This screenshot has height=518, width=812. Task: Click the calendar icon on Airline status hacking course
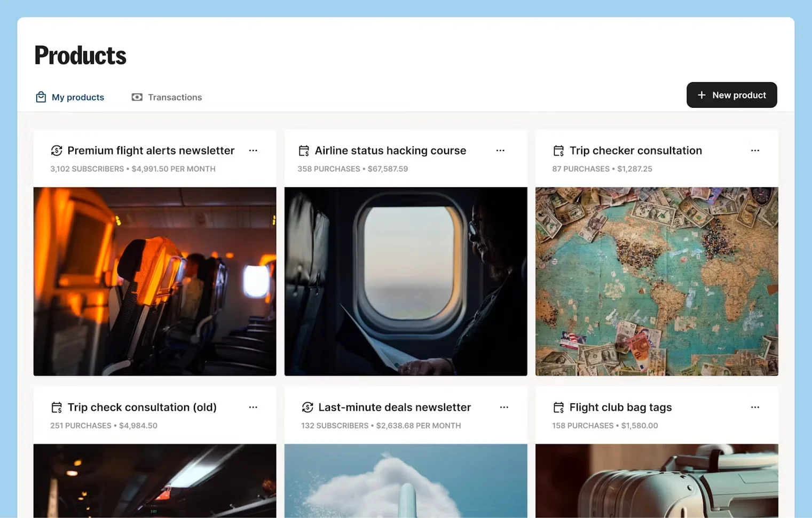click(x=304, y=150)
